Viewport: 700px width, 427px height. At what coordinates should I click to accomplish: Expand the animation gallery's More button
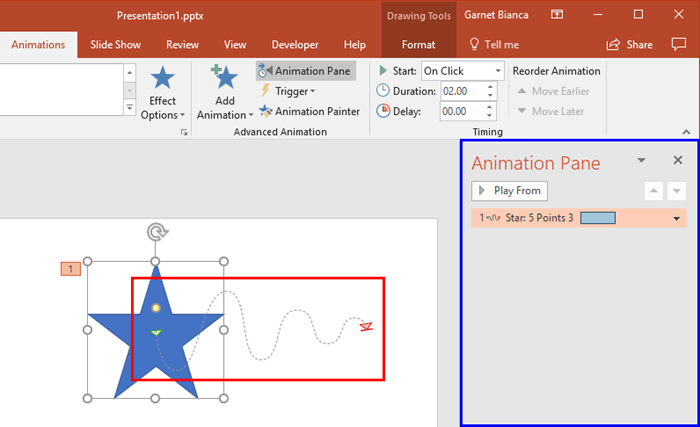[129, 108]
